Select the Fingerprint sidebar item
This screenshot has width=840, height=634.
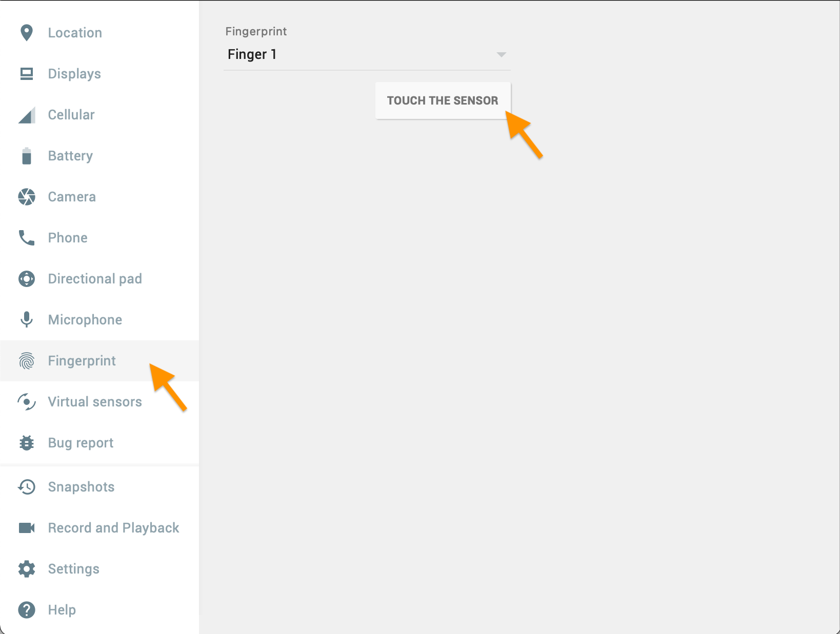tap(82, 361)
